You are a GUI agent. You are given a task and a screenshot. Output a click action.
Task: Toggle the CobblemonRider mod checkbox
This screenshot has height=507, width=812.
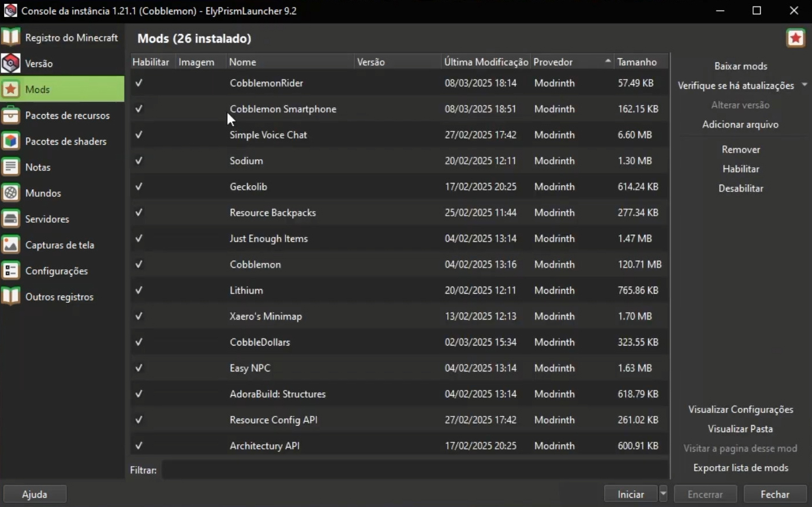point(139,83)
